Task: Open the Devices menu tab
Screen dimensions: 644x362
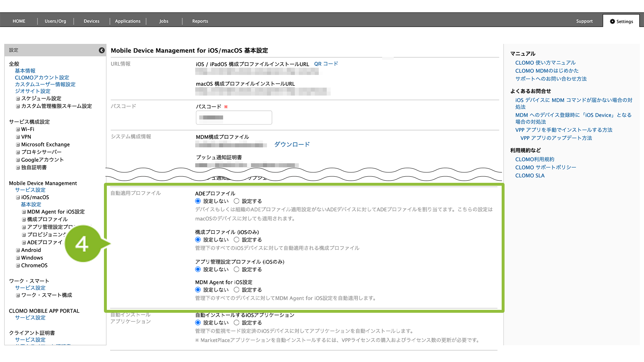Action: [91, 21]
